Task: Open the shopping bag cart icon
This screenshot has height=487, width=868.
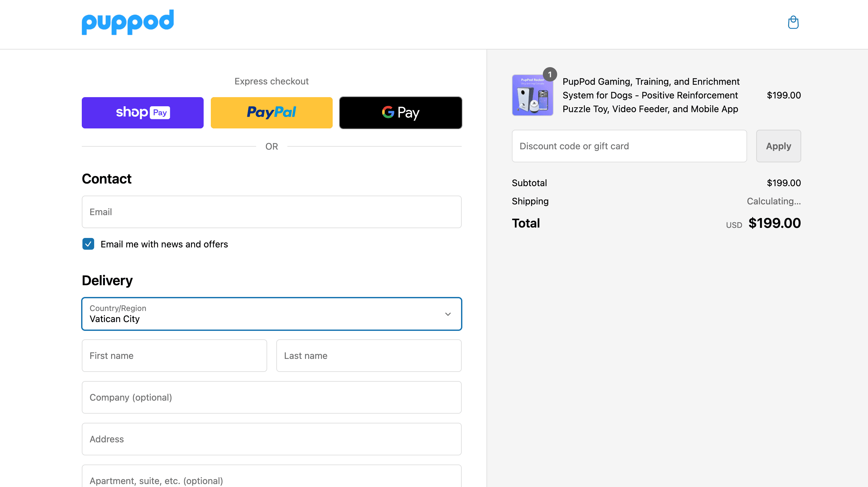Action: pyautogui.click(x=793, y=22)
